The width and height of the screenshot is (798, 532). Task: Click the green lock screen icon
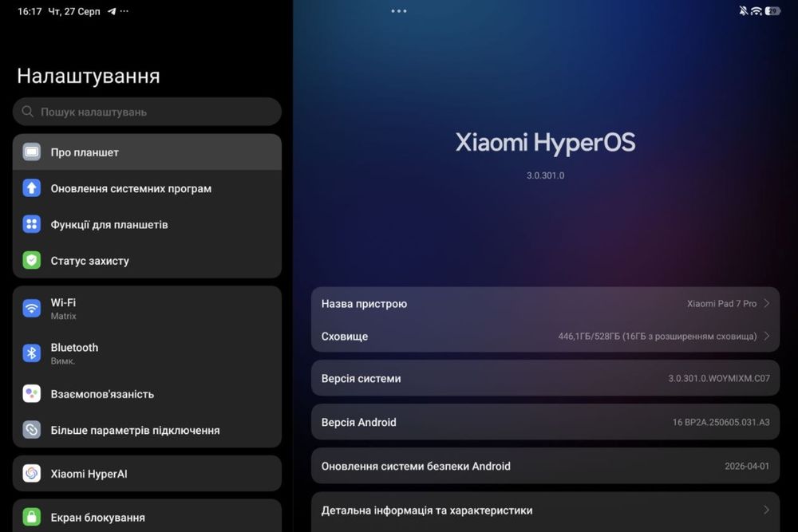pyautogui.click(x=32, y=518)
